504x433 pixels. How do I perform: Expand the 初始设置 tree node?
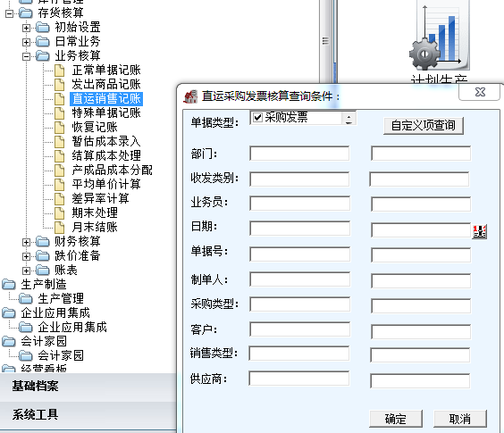26,28
